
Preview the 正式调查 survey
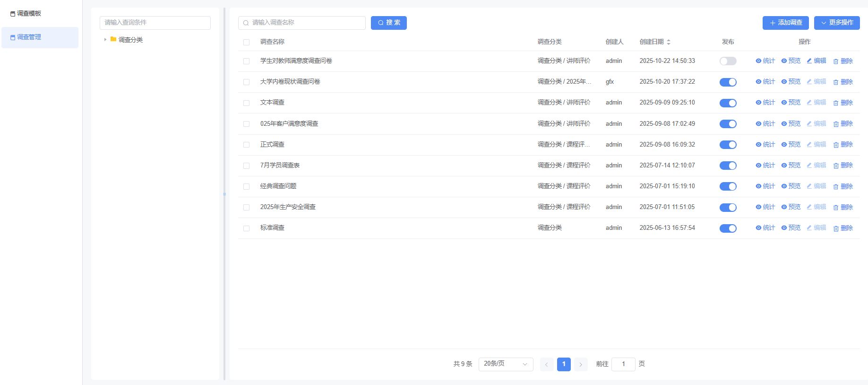(791, 145)
